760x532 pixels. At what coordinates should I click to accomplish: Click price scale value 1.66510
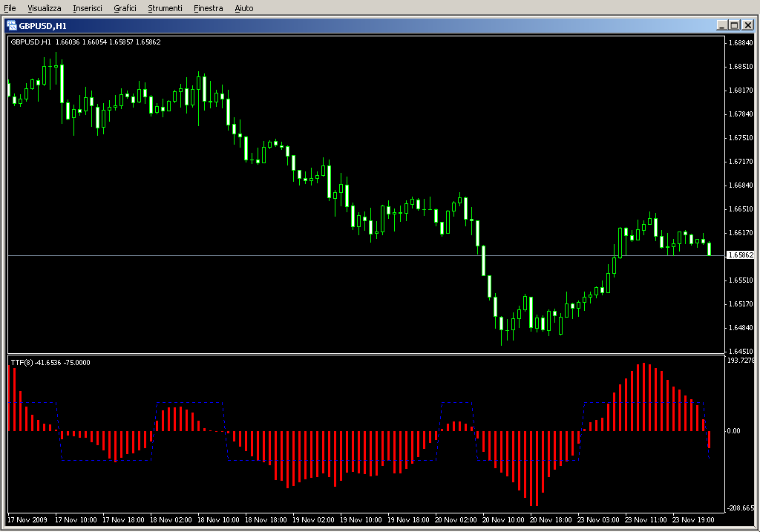[741, 208]
